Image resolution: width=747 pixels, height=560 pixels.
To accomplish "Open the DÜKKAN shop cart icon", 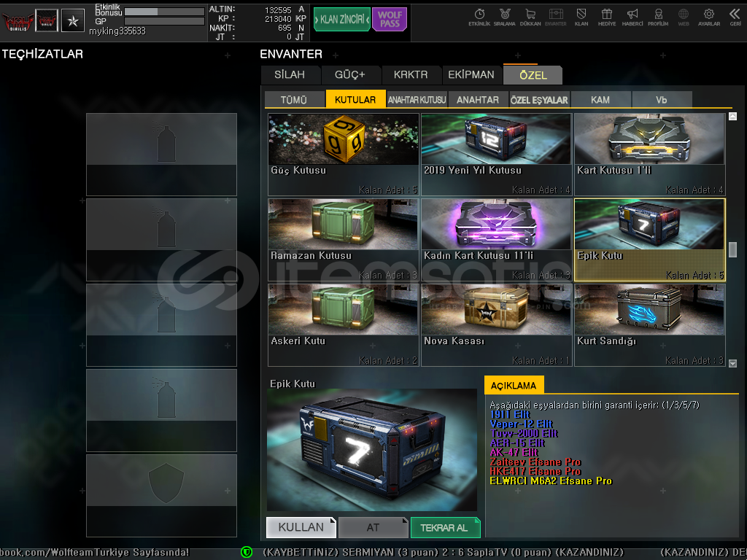I will [x=530, y=17].
